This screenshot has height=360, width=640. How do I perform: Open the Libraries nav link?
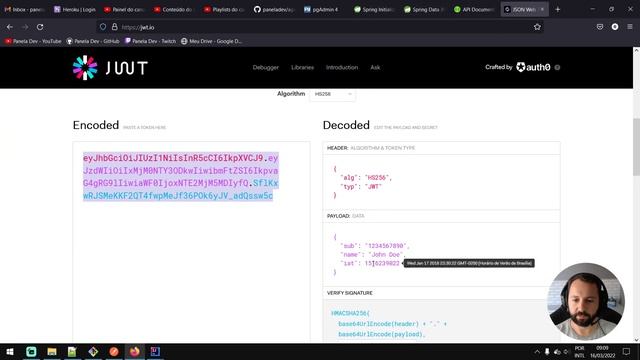click(302, 67)
